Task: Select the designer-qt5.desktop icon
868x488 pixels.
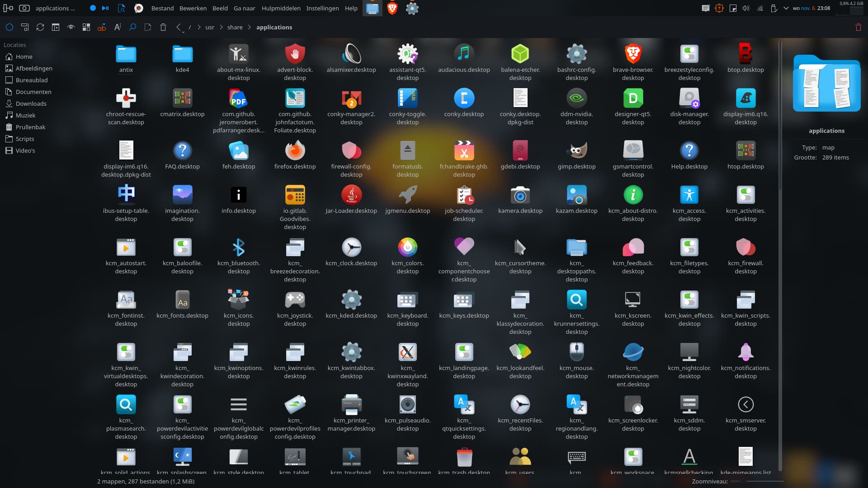Action: pyautogui.click(x=633, y=98)
